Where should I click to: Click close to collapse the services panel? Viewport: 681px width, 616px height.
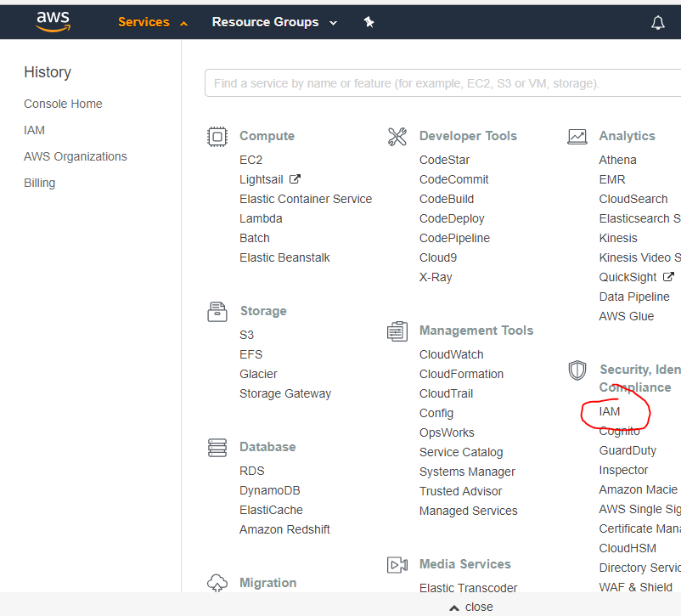[471, 607]
